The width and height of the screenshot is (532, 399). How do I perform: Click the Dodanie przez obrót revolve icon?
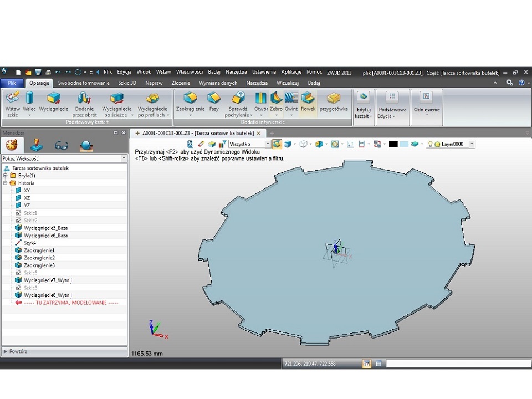[x=84, y=102]
